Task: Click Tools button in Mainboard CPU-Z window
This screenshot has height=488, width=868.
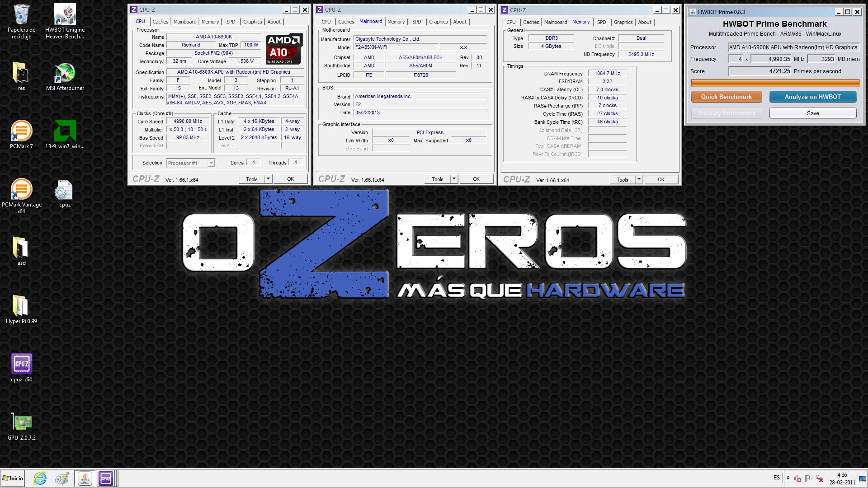Action: (438, 179)
